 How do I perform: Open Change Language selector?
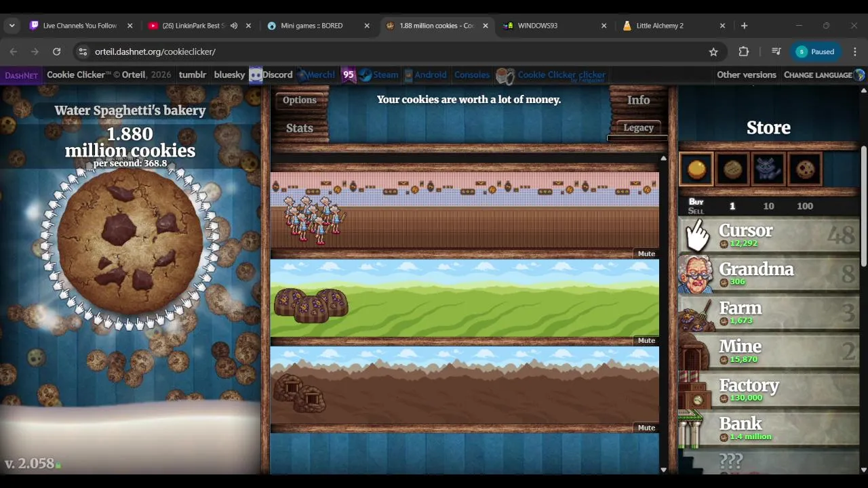[818, 75]
